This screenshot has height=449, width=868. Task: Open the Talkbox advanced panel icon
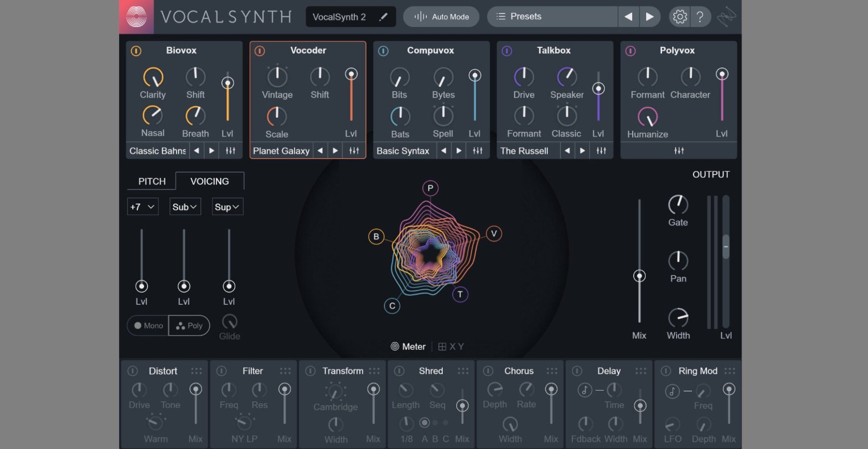tap(601, 150)
